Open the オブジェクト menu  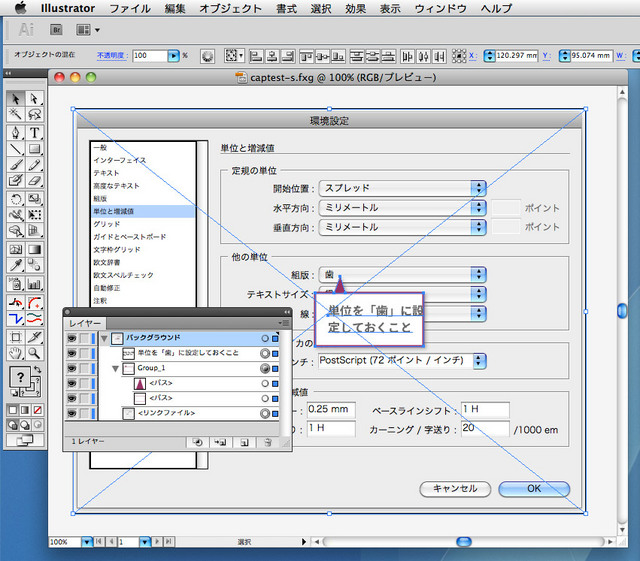231,8
